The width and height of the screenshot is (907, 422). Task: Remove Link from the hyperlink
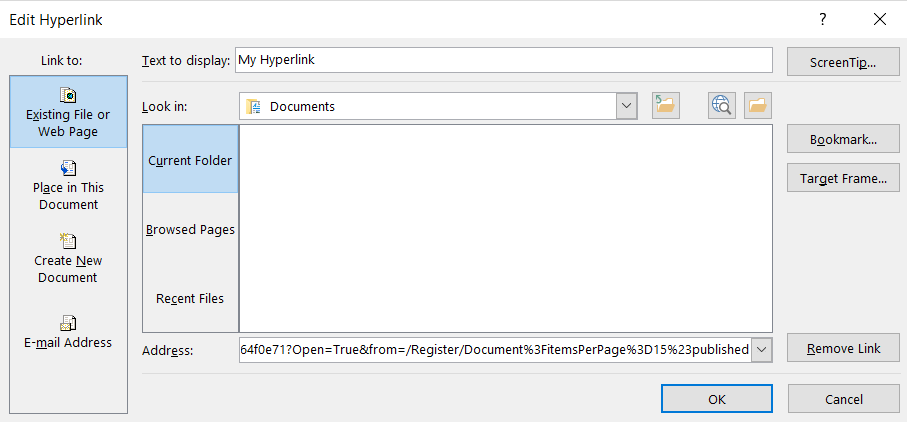[843, 348]
